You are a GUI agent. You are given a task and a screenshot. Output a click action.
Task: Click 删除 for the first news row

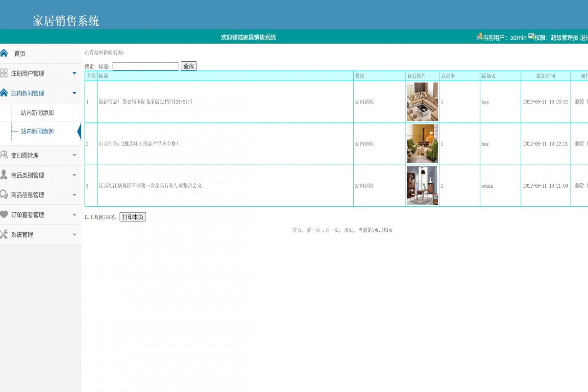(x=579, y=102)
